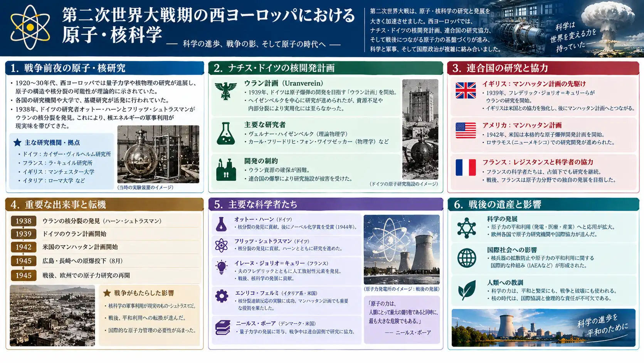Image resolution: width=644 pixels, height=363 pixels.
Task: Click the leaf icon beside 人類への教訓
Action: (x=467, y=290)
